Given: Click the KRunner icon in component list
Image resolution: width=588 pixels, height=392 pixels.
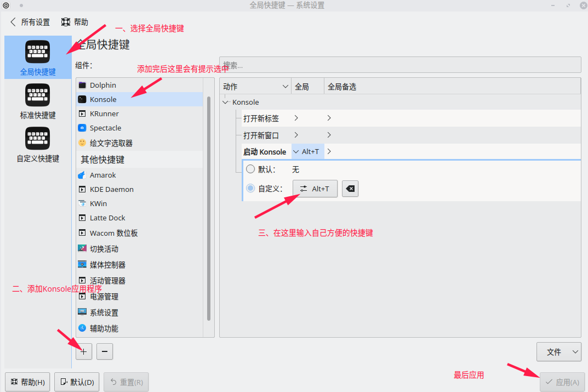Looking at the screenshot, I should (82, 113).
